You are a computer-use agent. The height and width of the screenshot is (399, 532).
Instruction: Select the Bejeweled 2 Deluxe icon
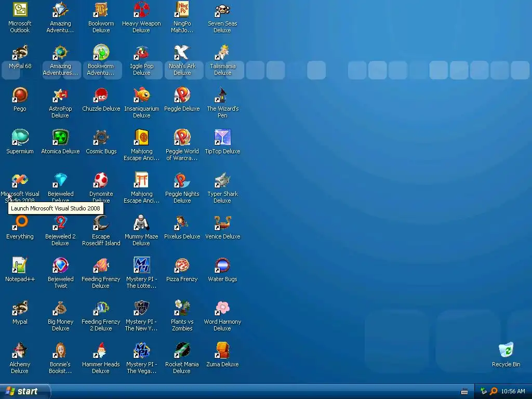(x=60, y=223)
